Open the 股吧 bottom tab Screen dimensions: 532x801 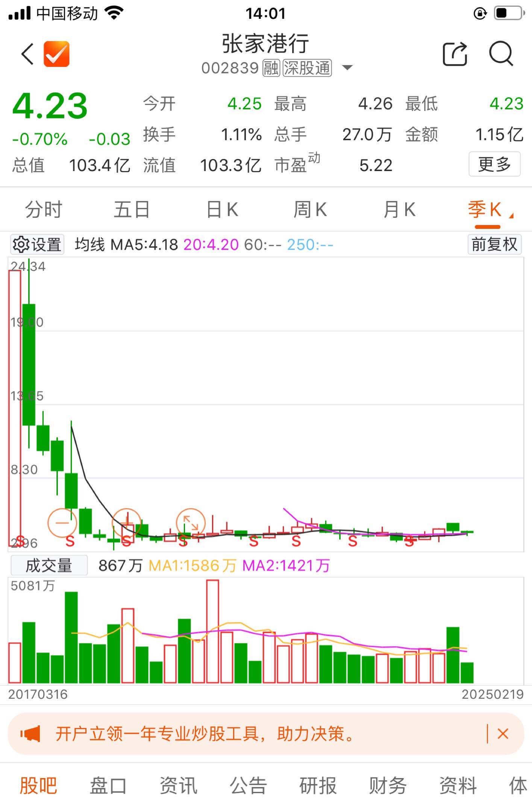tap(38, 786)
